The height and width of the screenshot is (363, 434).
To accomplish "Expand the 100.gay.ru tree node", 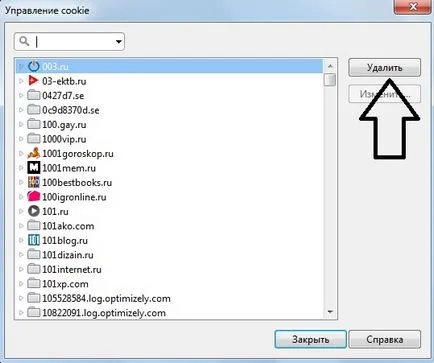I will tap(21, 124).
